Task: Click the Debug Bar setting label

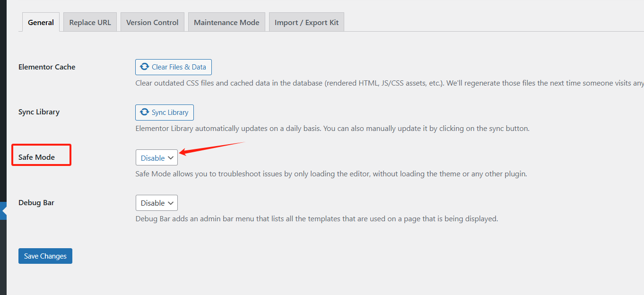Action: (36, 203)
